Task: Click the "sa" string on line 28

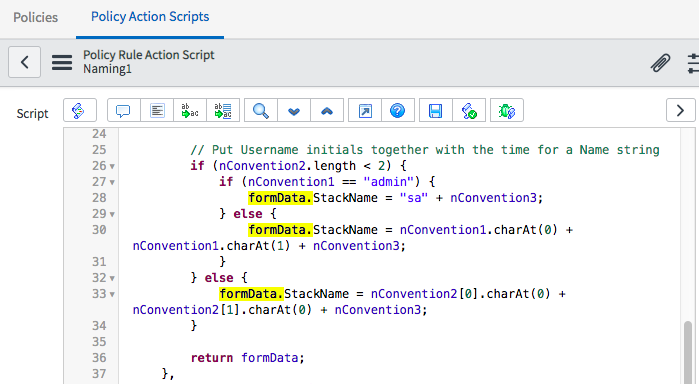Action: click(x=414, y=198)
